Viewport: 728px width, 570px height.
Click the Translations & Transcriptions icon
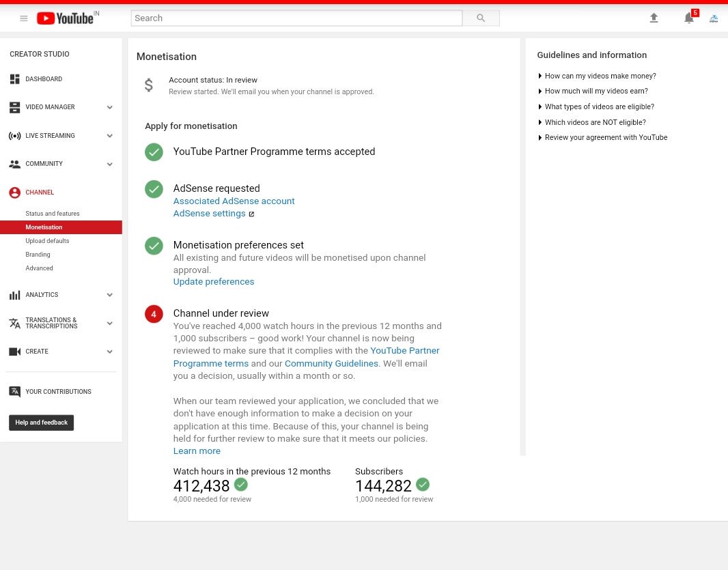(15, 323)
